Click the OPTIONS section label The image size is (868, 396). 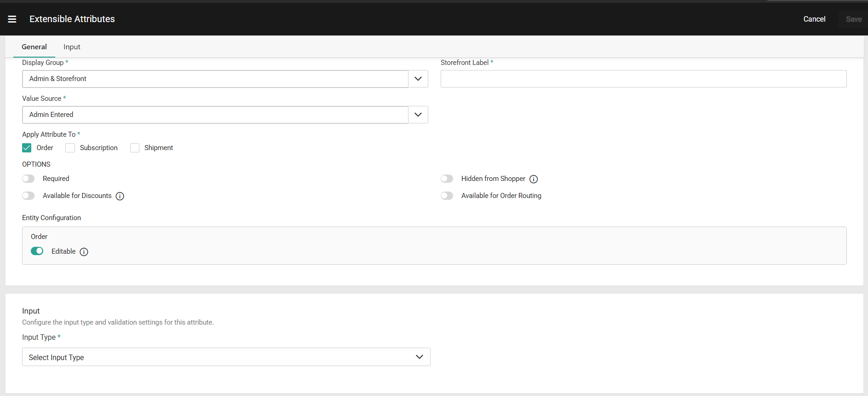tap(36, 164)
